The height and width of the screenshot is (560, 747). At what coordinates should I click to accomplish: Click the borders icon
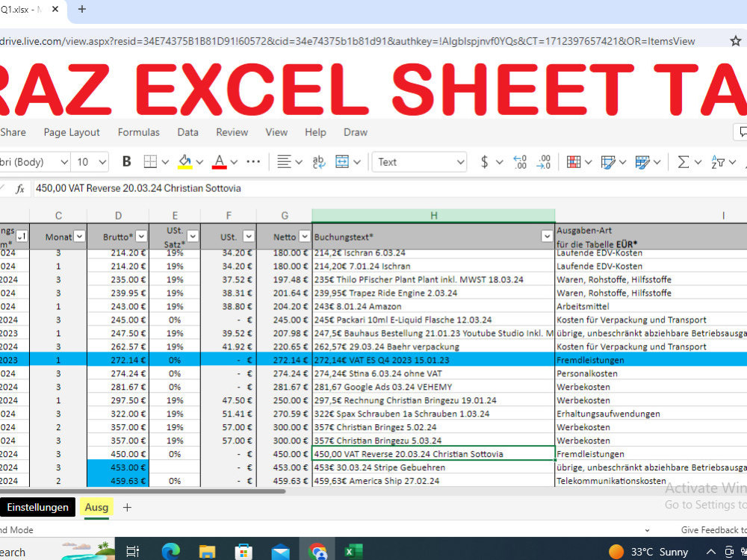[x=150, y=162]
